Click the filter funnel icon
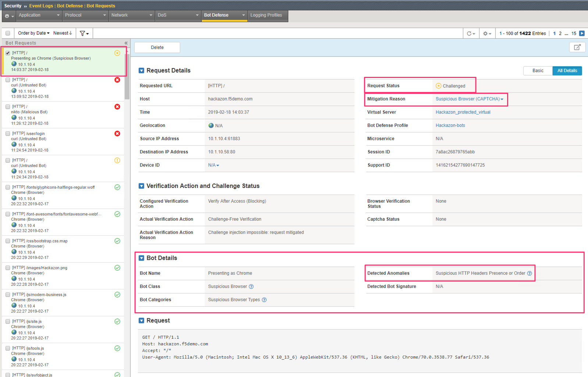Image resolution: width=588 pixels, height=377 pixels. (x=84, y=33)
